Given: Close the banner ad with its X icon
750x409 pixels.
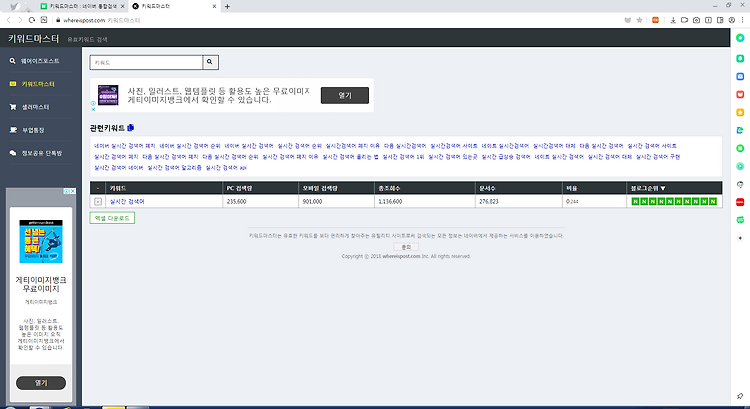Looking at the screenshot, I should click(93, 110).
